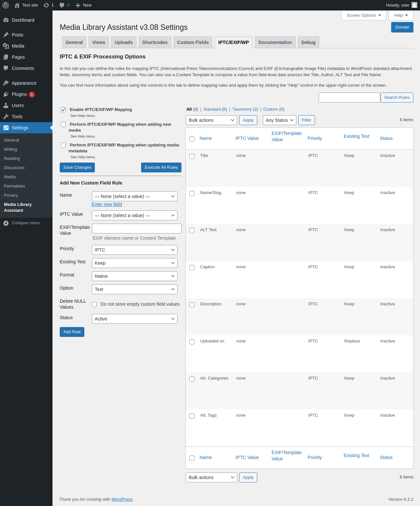Open the Shortcodes tab

tap(155, 42)
